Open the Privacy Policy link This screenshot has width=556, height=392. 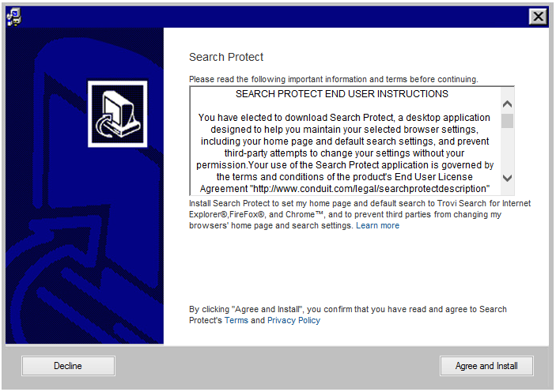pos(293,320)
